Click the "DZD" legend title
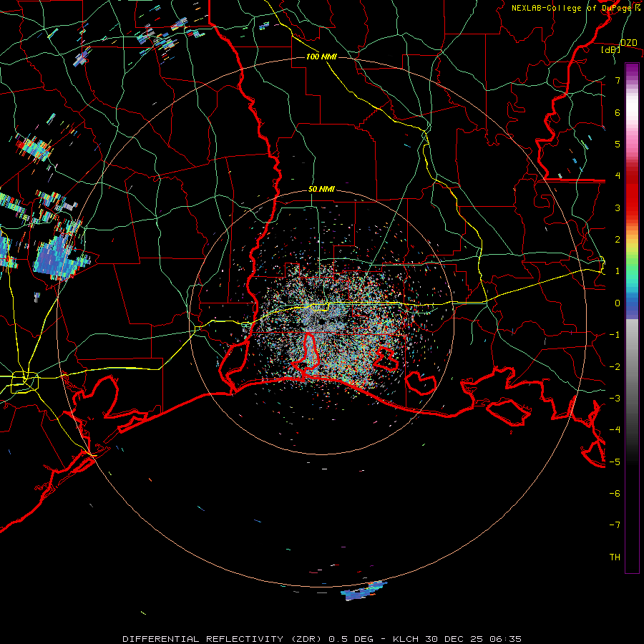This screenshot has width=644, height=644. tap(629, 43)
